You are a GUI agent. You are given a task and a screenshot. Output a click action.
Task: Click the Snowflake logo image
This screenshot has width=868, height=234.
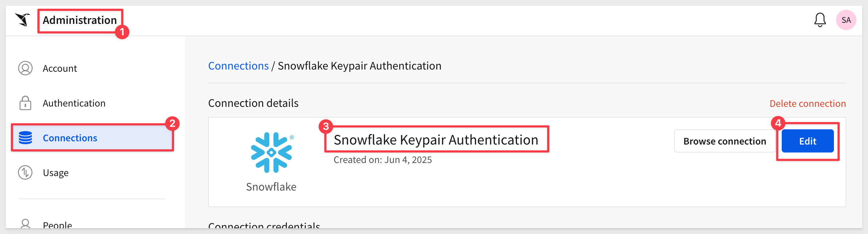271,152
